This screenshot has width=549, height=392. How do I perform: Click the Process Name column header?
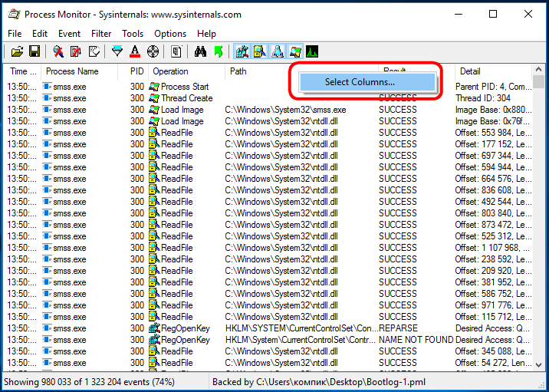[79, 71]
